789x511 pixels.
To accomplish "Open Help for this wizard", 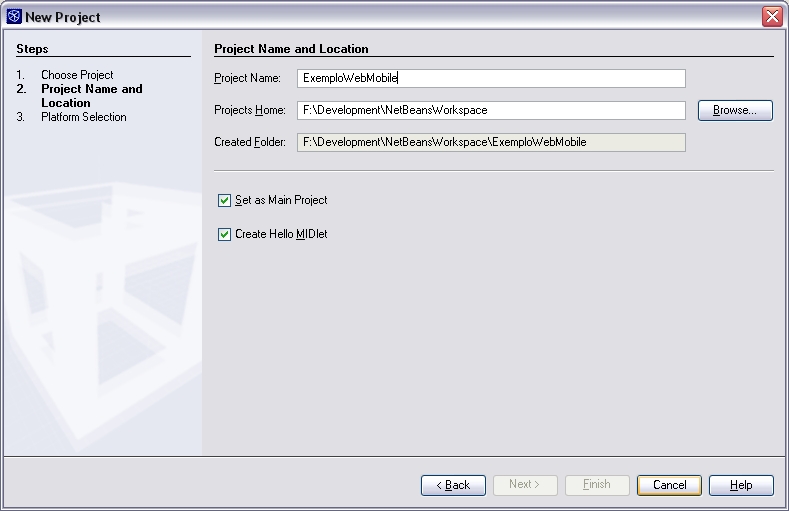I will [741, 485].
